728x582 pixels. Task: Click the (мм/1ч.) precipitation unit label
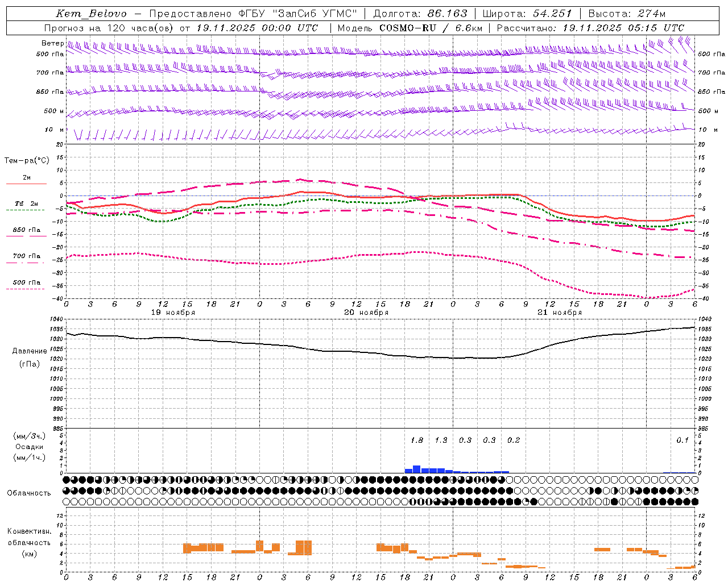click(29, 458)
